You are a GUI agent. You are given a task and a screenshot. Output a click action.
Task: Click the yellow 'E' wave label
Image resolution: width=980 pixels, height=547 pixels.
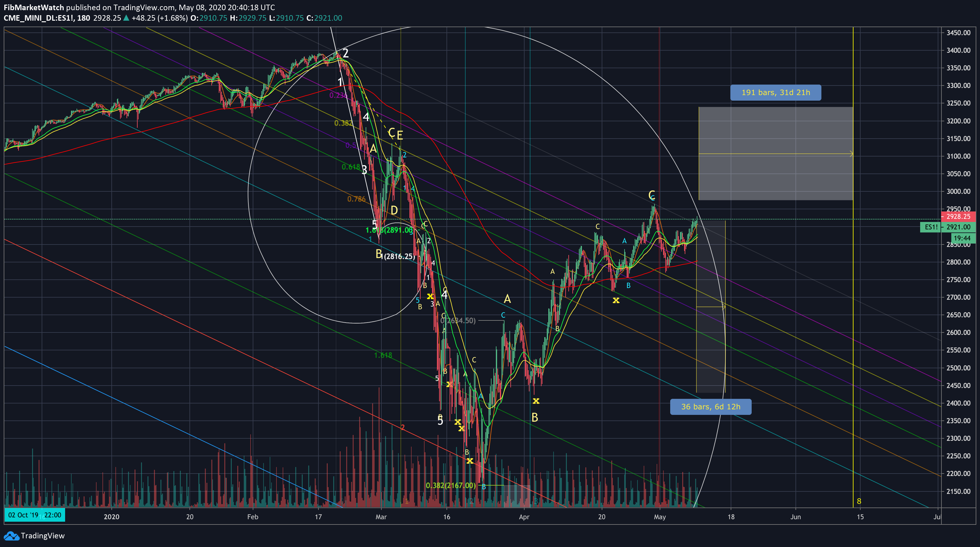(400, 135)
